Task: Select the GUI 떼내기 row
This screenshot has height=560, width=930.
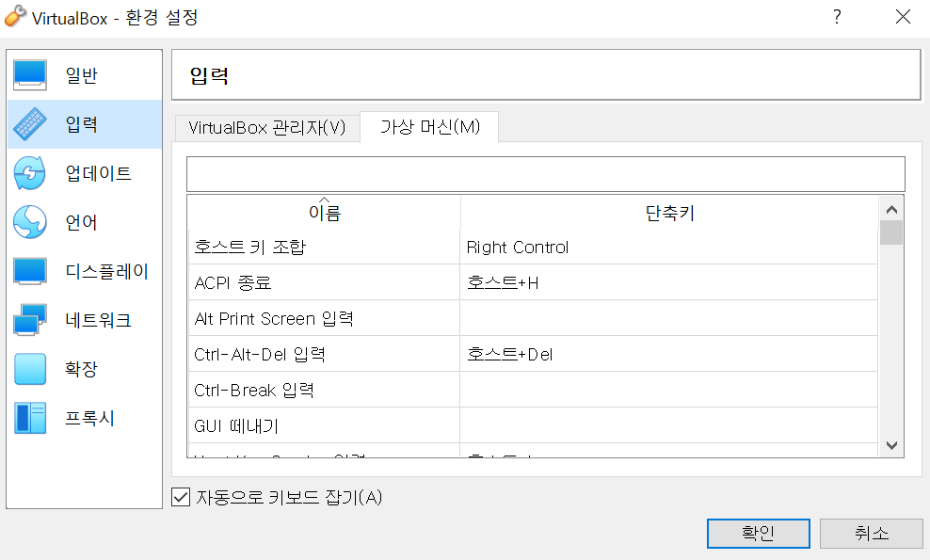Action: coord(533,425)
